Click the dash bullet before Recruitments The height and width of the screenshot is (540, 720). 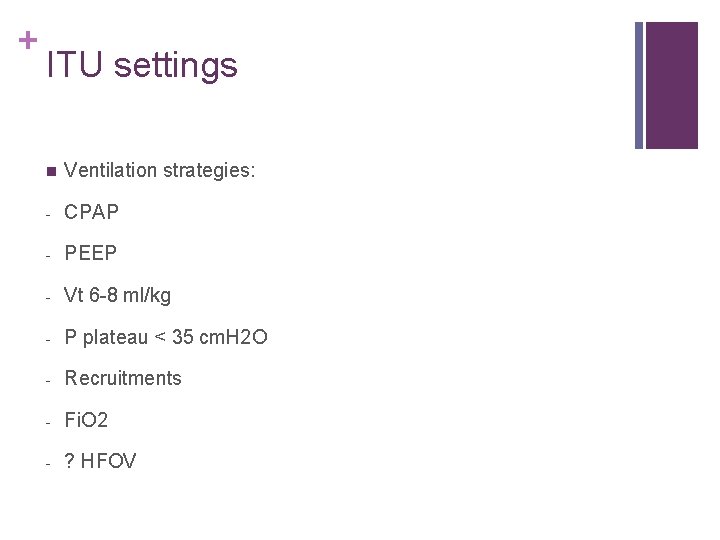(x=49, y=379)
